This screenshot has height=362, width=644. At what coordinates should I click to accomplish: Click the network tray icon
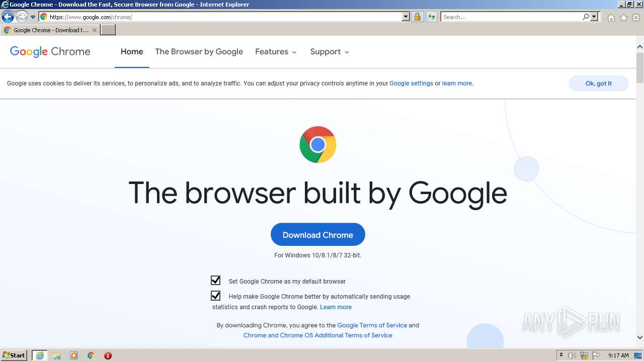pyautogui.click(x=584, y=355)
